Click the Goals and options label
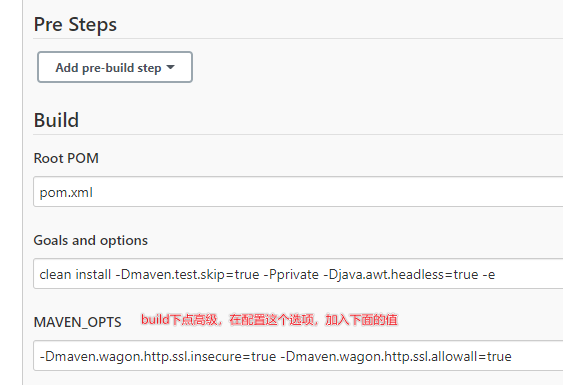Viewport: 563px width, 385px height. click(90, 240)
